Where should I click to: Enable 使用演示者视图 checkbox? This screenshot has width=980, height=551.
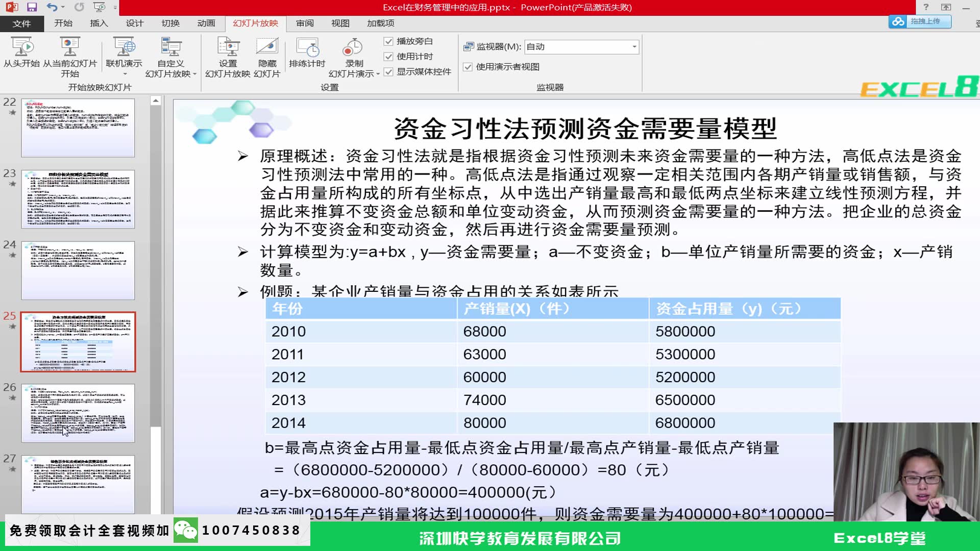(468, 66)
